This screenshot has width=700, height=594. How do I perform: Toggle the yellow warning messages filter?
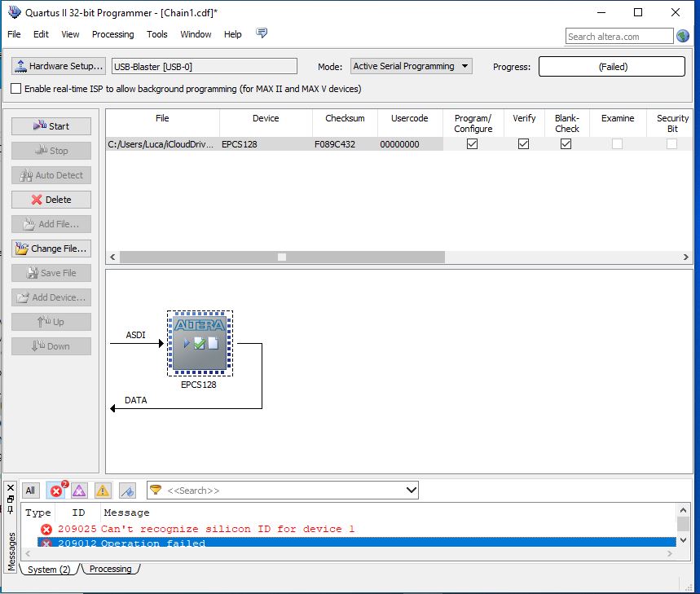[103, 491]
